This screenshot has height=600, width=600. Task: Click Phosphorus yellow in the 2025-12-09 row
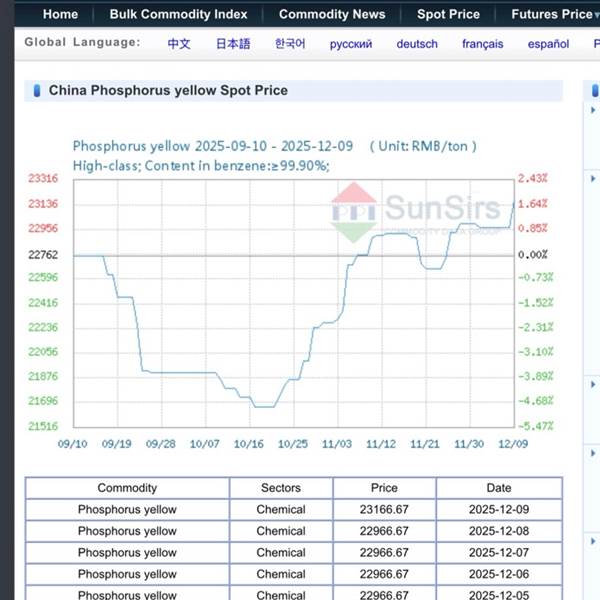click(127, 509)
